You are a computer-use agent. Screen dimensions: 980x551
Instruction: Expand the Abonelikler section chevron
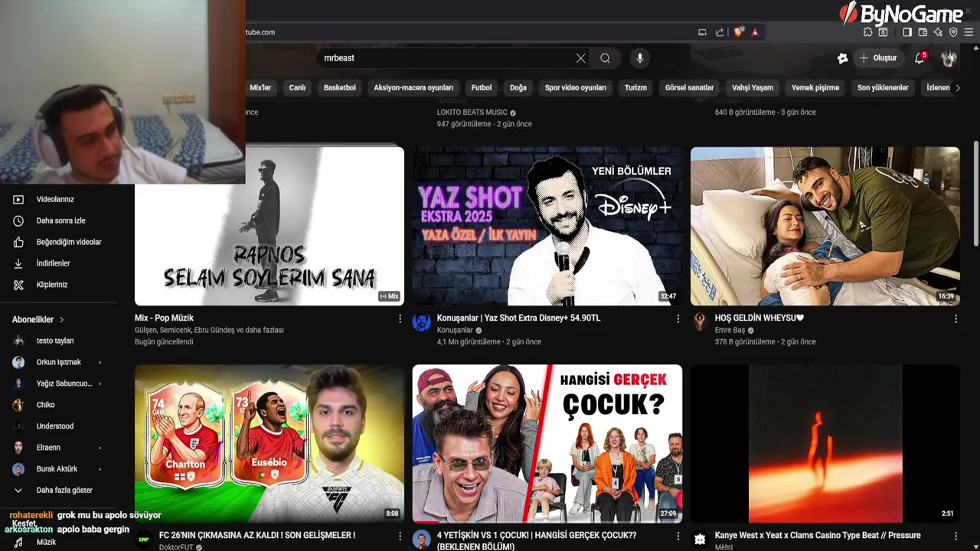61,320
